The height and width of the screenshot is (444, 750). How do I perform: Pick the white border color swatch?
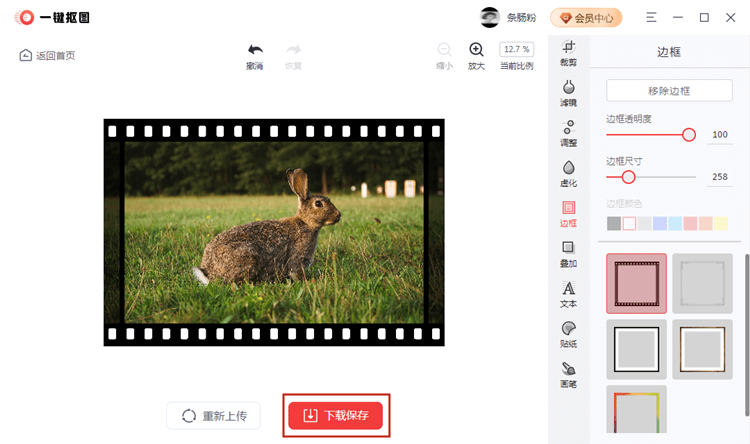(x=629, y=223)
